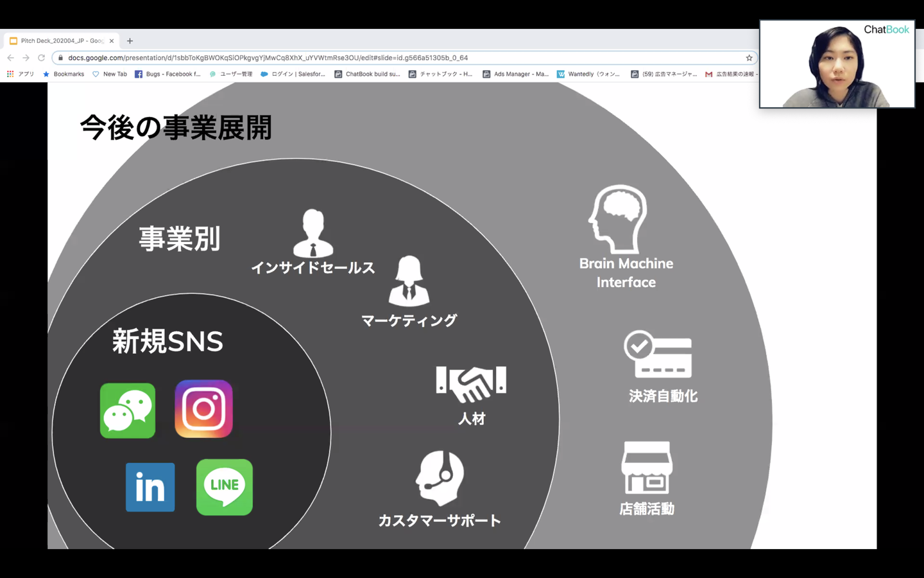The image size is (924, 578).
Task: Click the browser forward arrow
Action: (x=26, y=58)
